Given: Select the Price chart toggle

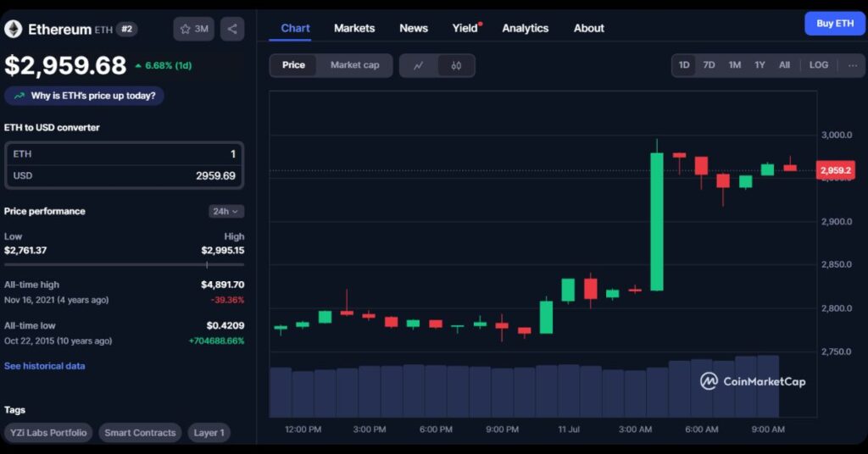Looking at the screenshot, I should [293, 65].
